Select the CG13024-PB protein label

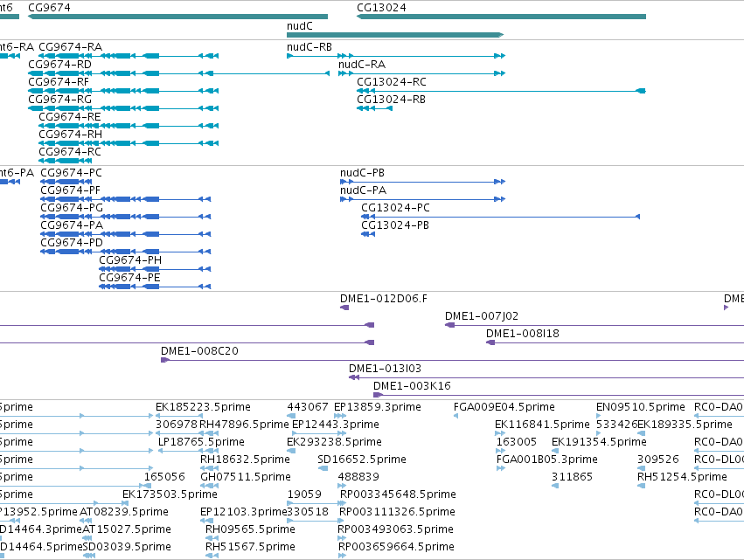coord(395,225)
